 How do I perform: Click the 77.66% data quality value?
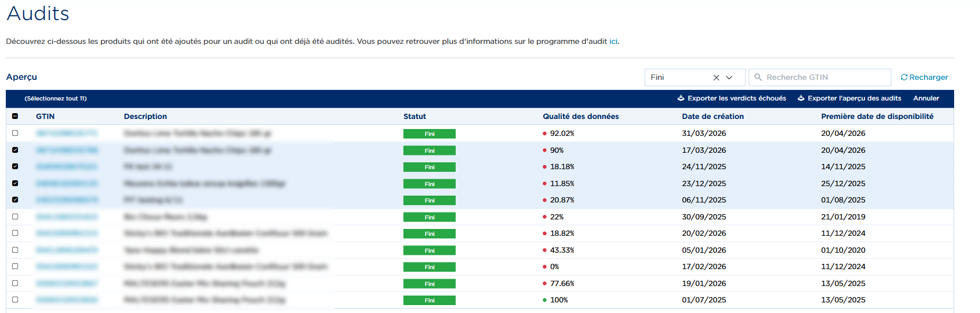click(562, 283)
